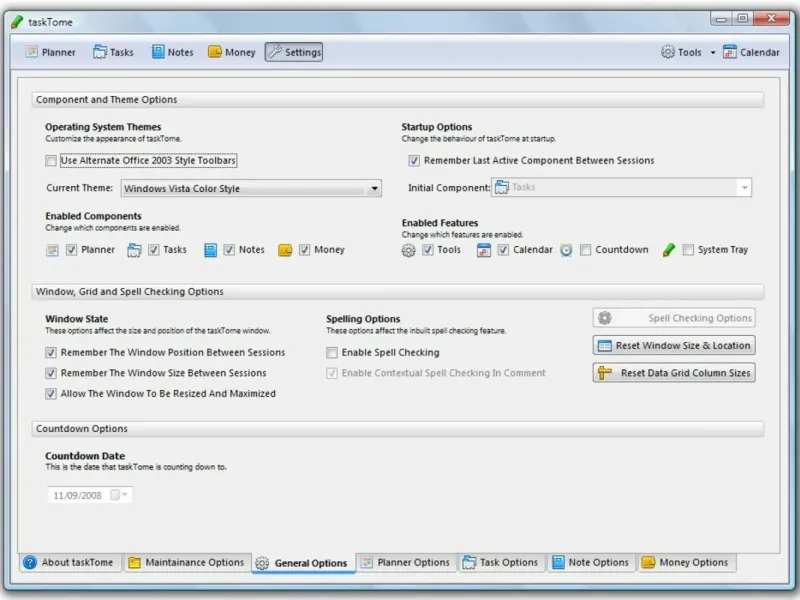The image size is (800, 600).
Task: Uncheck Remember Last Active Component Between Sessions
Action: coord(414,161)
